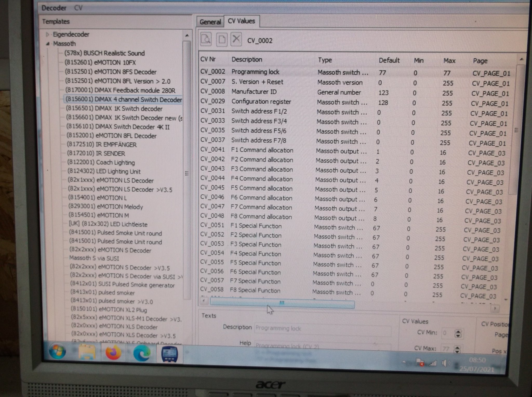Select the CV_0008 Manufacturer ID row
The image size is (532, 397).
pyautogui.click(x=354, y=92)
